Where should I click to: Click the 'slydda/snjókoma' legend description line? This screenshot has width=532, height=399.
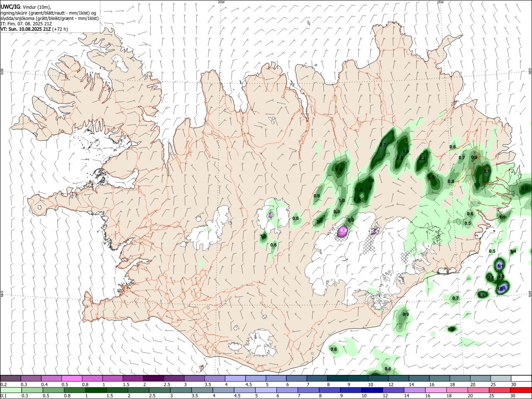click(49, 18)
